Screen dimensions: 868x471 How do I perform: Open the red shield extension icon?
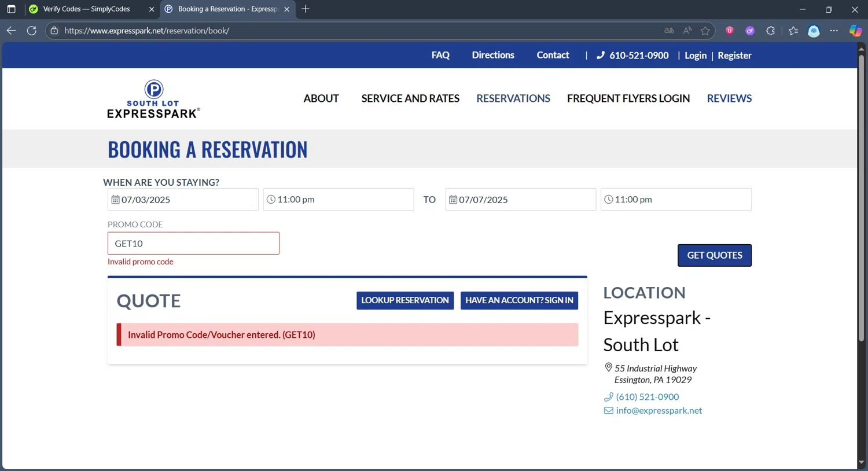point(729,31)
